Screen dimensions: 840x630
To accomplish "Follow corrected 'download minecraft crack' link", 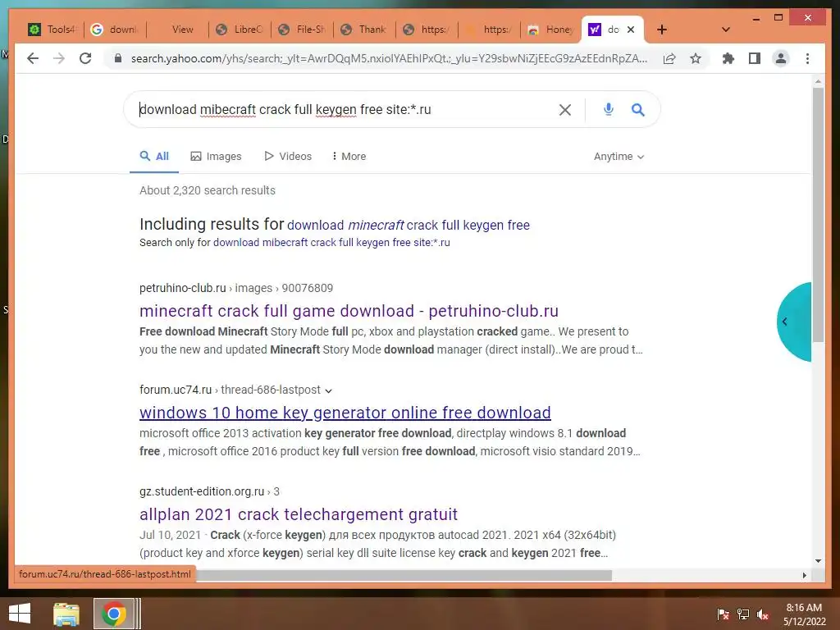I will (x=409, y=225).
